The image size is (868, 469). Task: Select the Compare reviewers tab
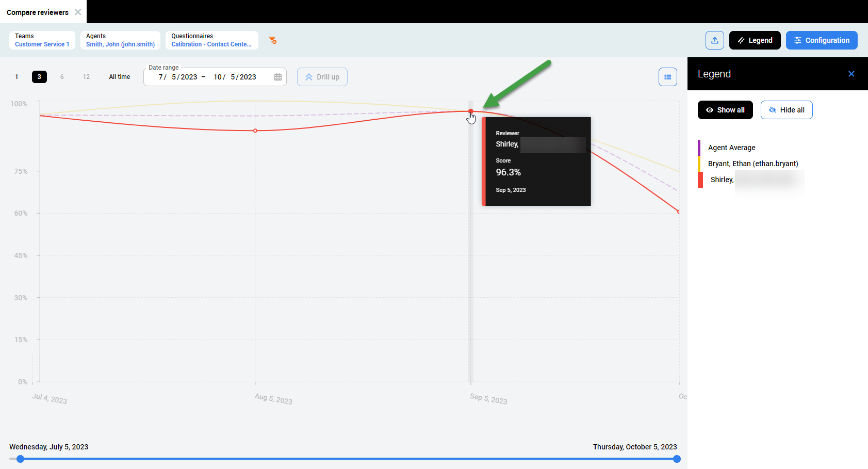[x=37, y=12]
